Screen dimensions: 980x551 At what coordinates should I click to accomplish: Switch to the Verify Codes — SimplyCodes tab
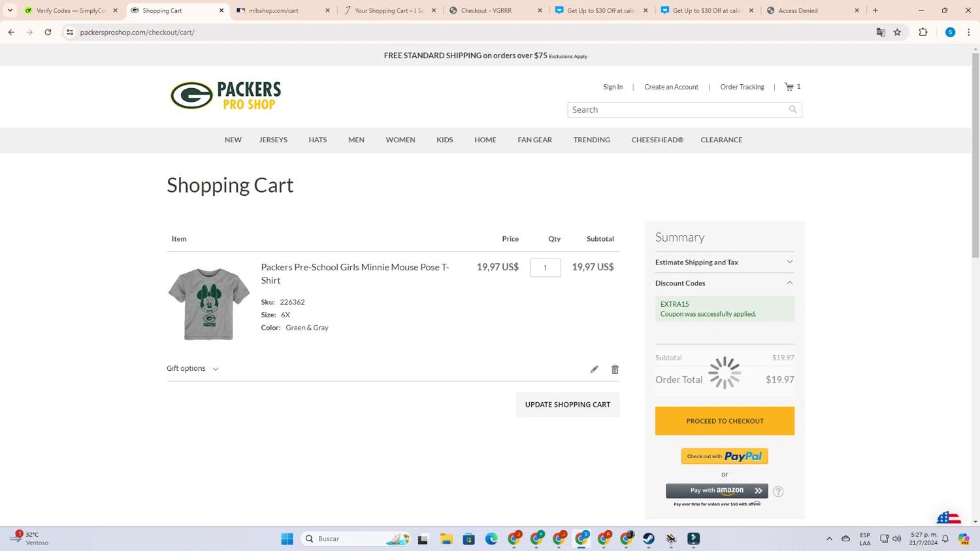pos(71,10)
